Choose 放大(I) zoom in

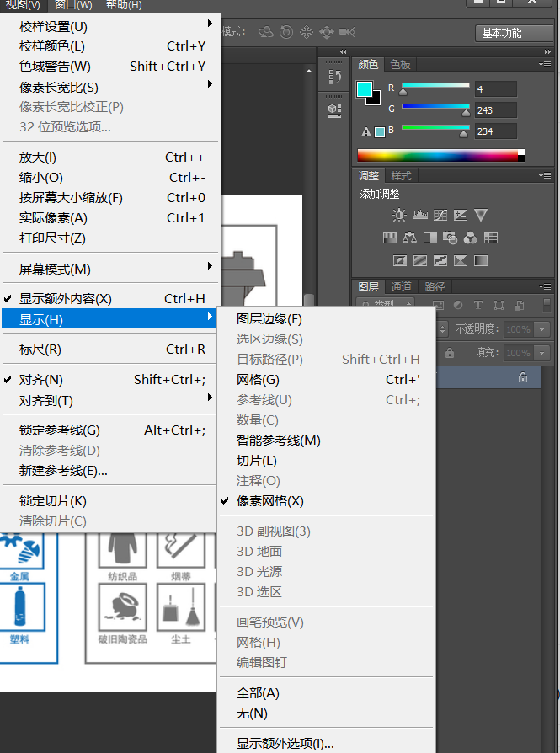(x=109, y=157)
